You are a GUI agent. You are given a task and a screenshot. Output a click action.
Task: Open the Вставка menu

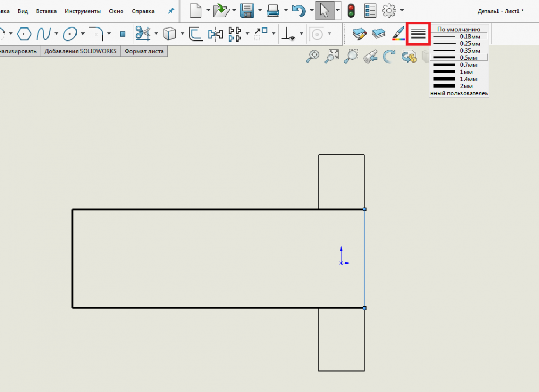pos(46,11)
